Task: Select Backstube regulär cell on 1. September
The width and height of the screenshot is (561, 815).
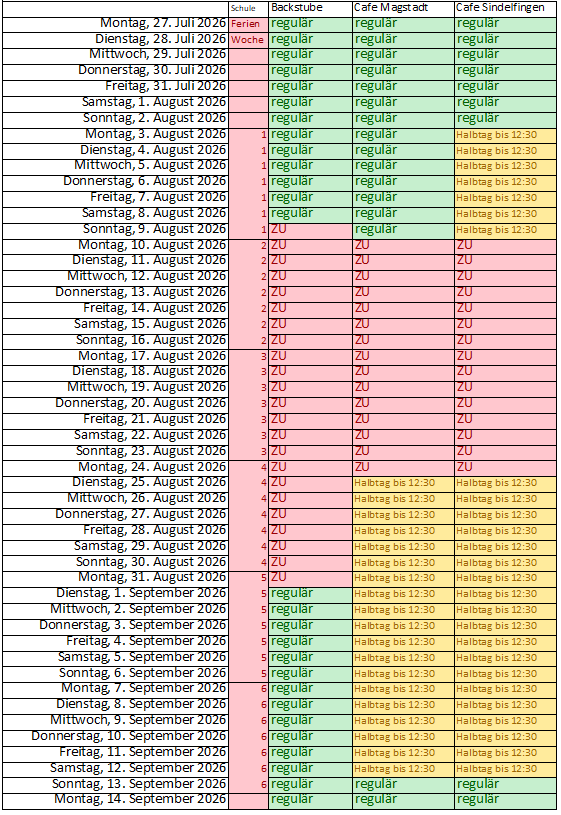Action: pyautogui.click(x=310, y=595)
